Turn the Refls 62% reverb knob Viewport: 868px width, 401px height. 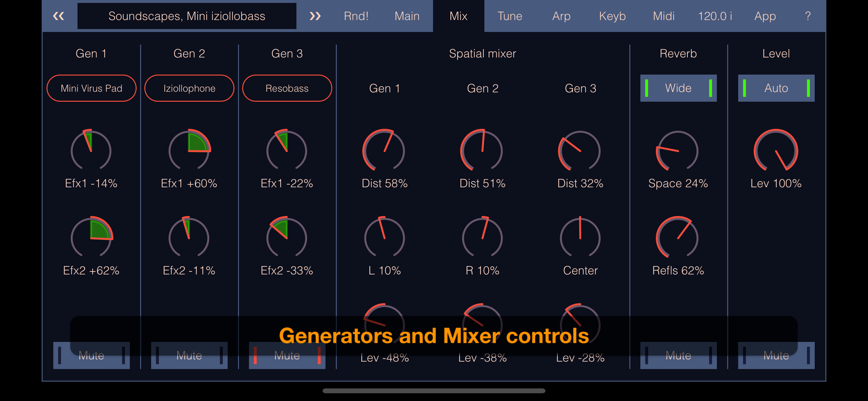click(x=678, y=238)
